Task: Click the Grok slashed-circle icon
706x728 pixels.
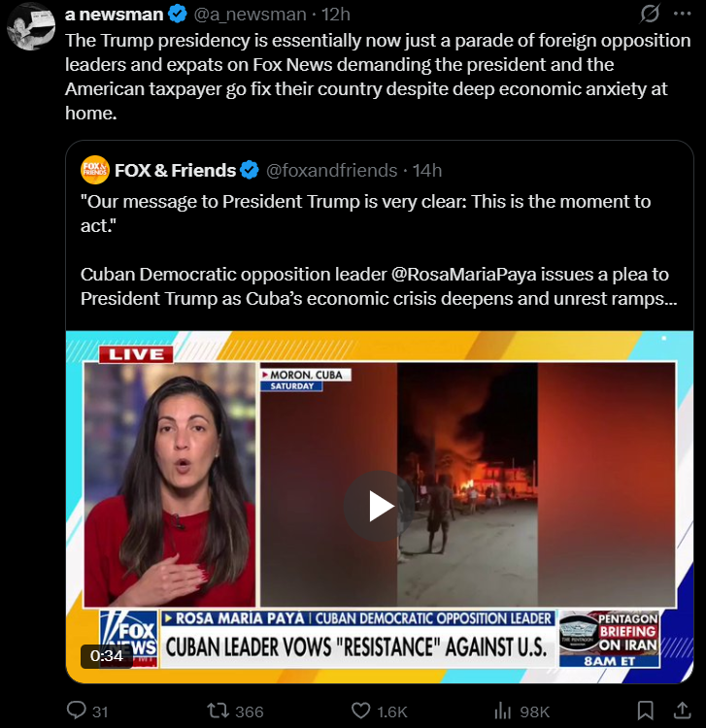Action: (x=650, y=14)
